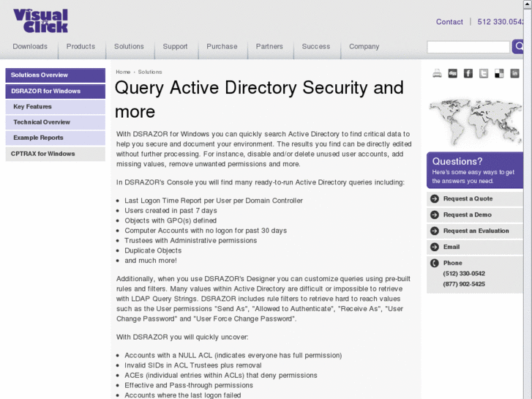Image resolution: width=532 pixels, height=399 pixels.
Task: Click the world map image
Action: click(476, 122)
